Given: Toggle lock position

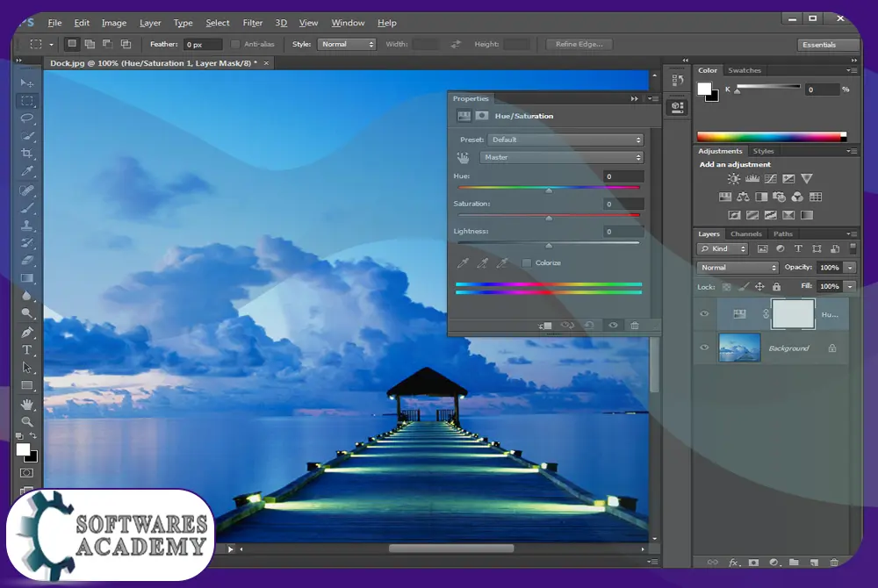Looking at the screenshot, I should coord(759,287).
